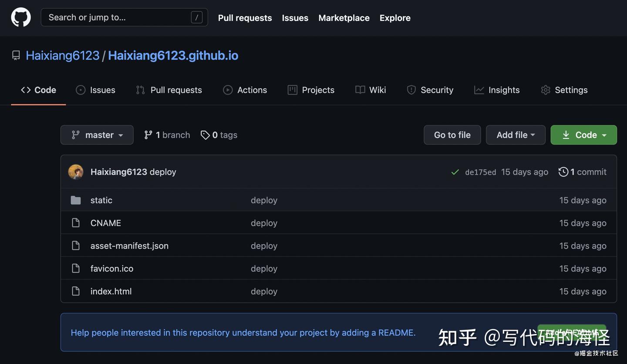Open the de175ed commit link
627x364 pixels.
coord(480,172)
